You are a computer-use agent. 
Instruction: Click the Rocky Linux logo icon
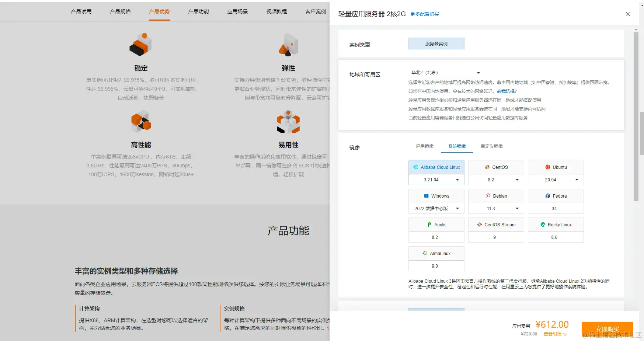pos(543,225)
